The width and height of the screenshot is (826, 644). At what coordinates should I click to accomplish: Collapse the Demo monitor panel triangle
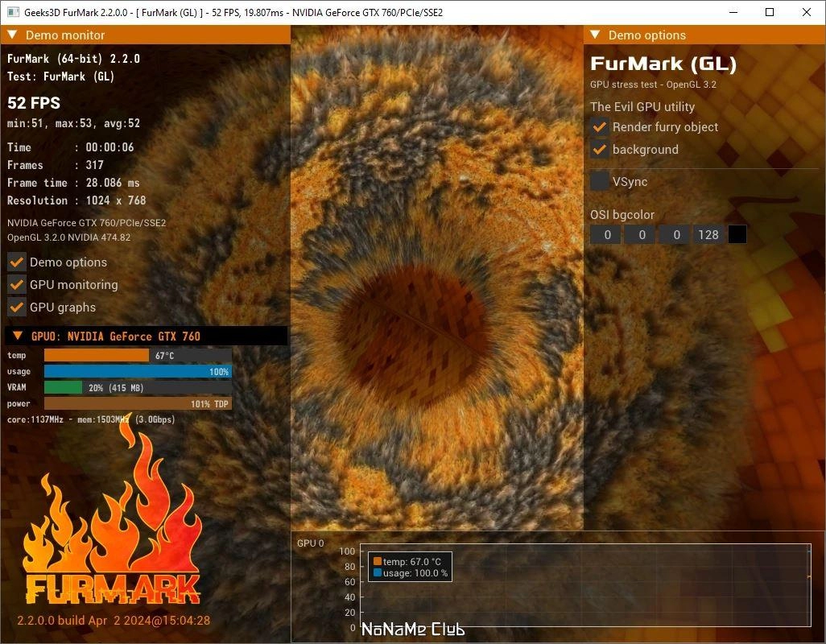[x=13, y=35]
